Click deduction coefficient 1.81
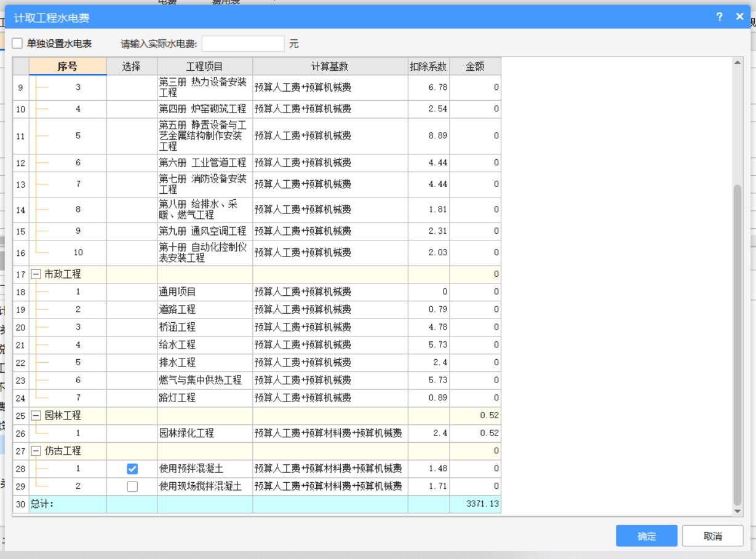Image resolution: width=756 pixels, height=559 pixels. tap(438, 210)
